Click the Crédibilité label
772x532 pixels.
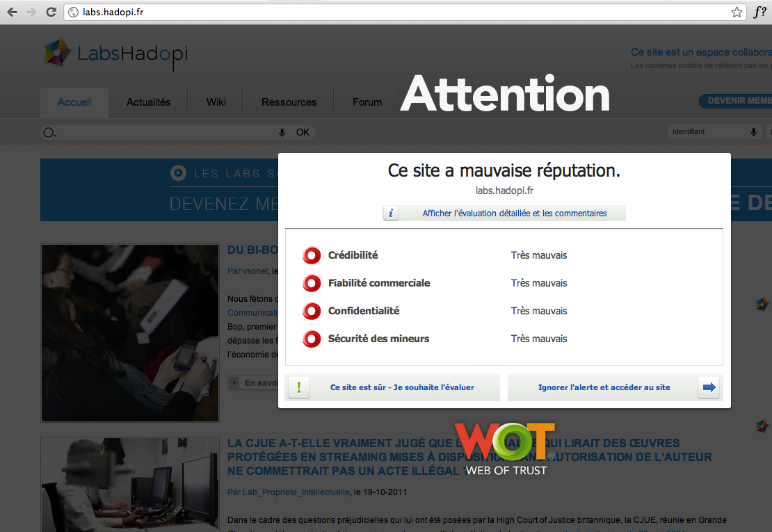pyautogui.click(x=353, y=255)
